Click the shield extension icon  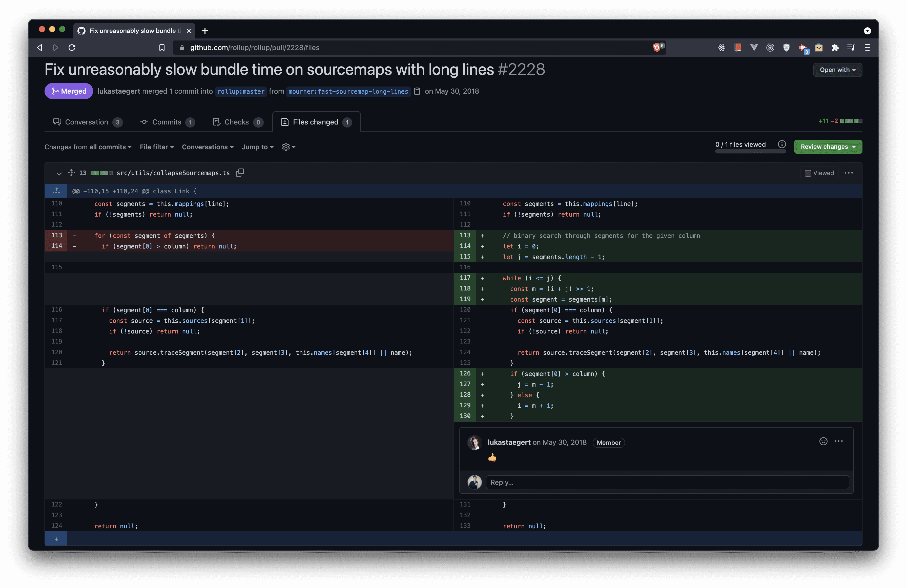click(x=786, y=48)
